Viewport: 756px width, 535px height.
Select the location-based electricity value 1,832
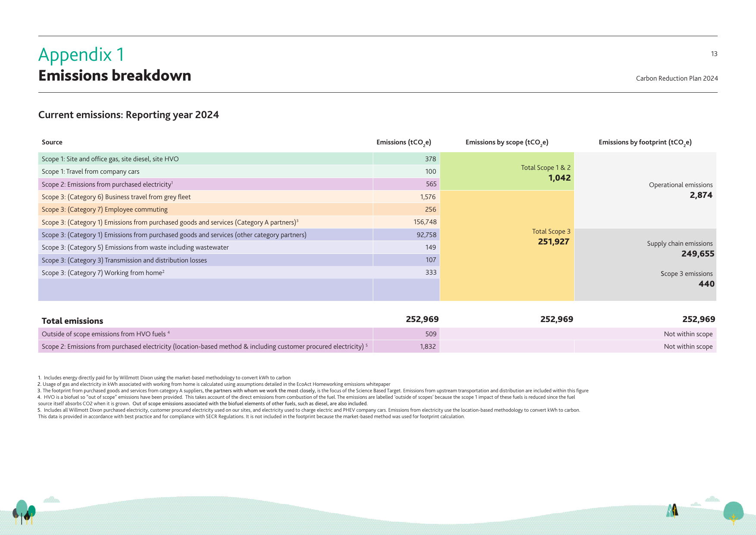tap(428, 347)
